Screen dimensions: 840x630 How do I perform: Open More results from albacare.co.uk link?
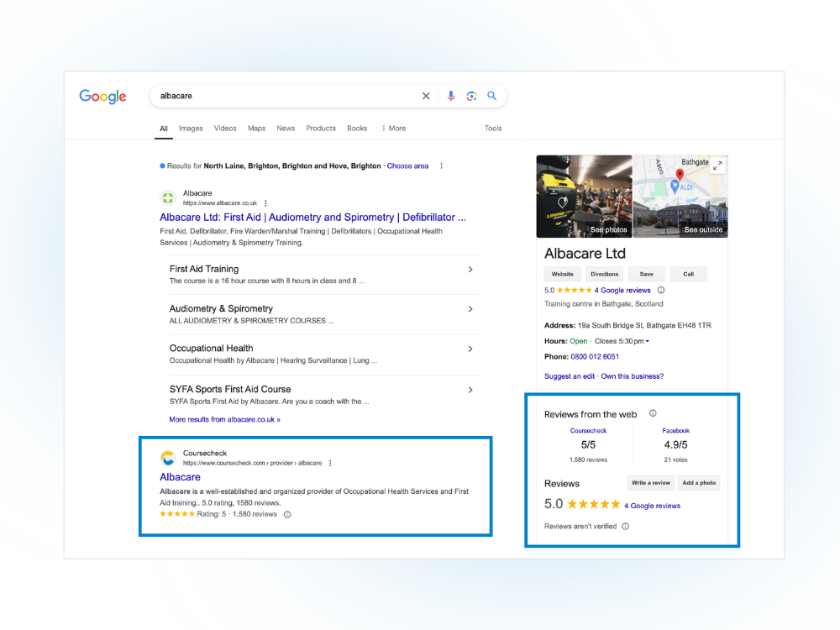[224, 419]
